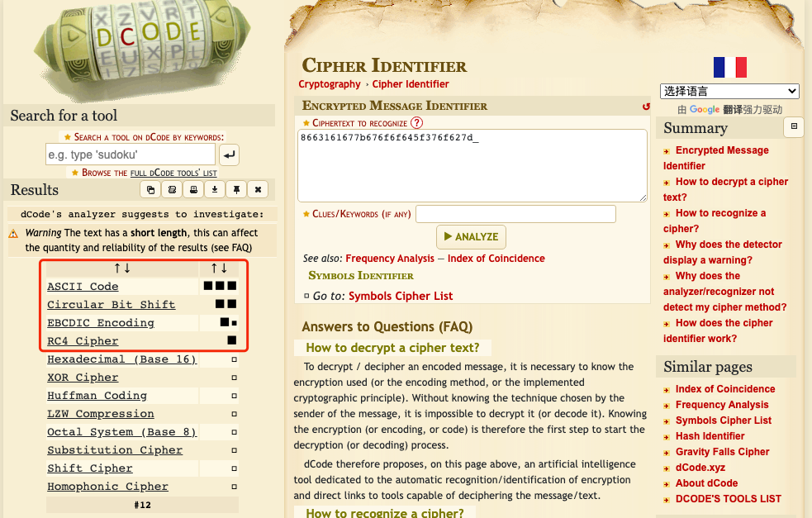
Task: Switch site language via the French flag
Action: [x=729, y=68]
